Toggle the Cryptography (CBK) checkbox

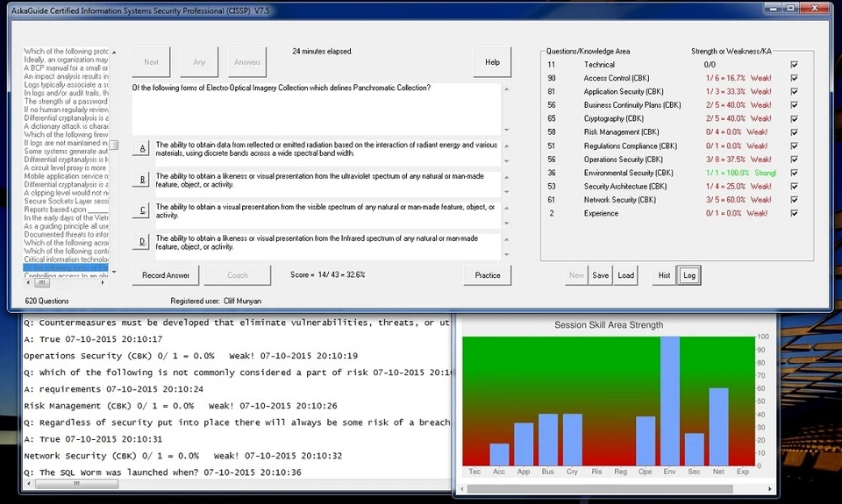click(x=795, y=118)
